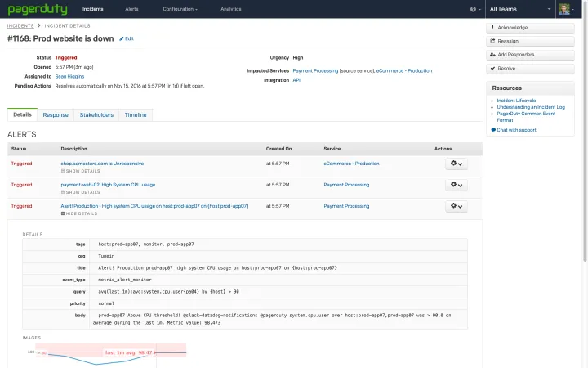Expand Show Details under shop.acmestore.com alert

[80, 171]
